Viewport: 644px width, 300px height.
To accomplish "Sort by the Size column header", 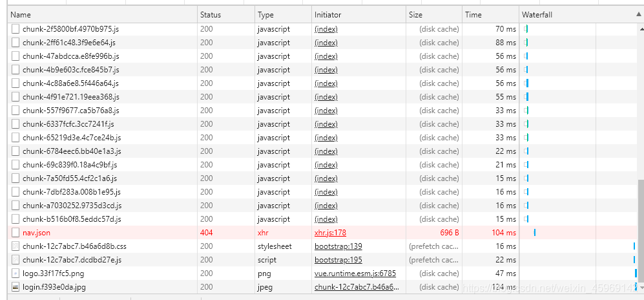I will point(433,15).
